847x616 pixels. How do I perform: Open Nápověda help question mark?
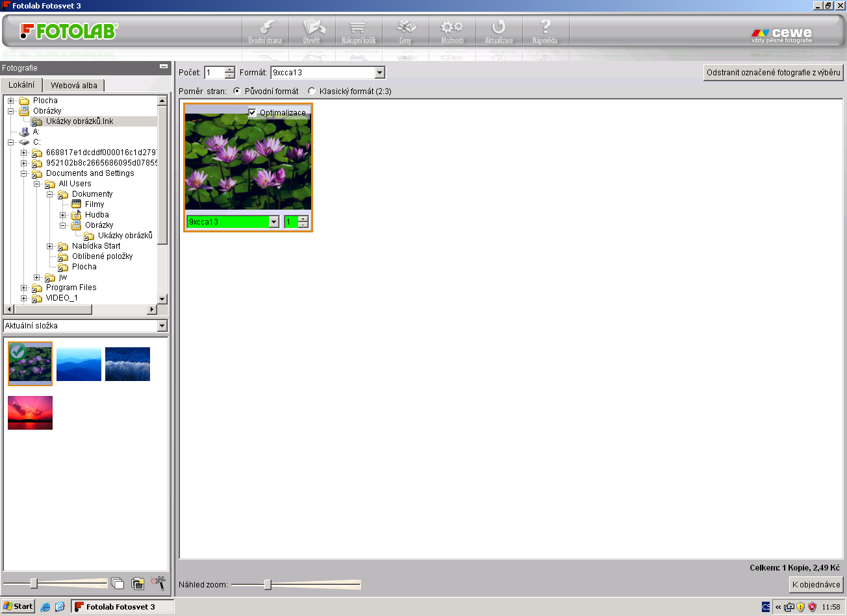[546, 31]
